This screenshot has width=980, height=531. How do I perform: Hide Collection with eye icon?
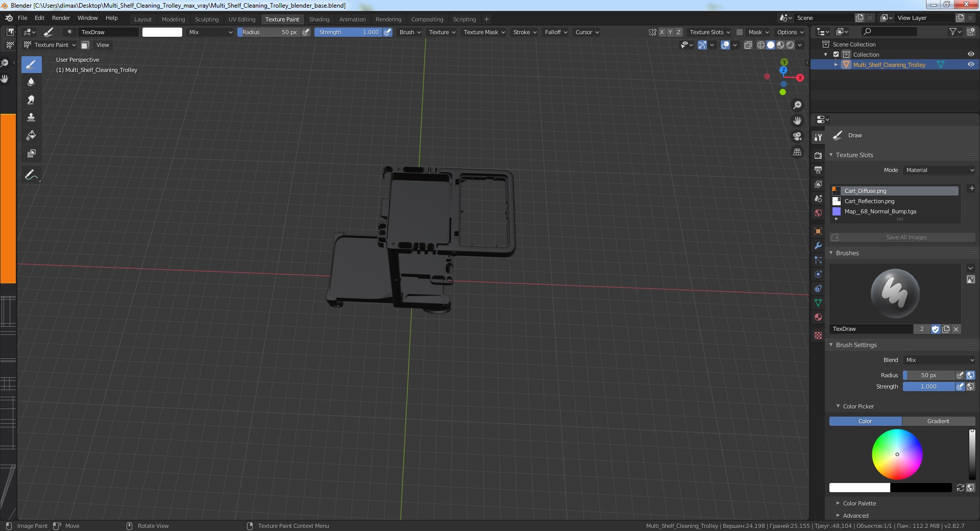tap(971, 54)
